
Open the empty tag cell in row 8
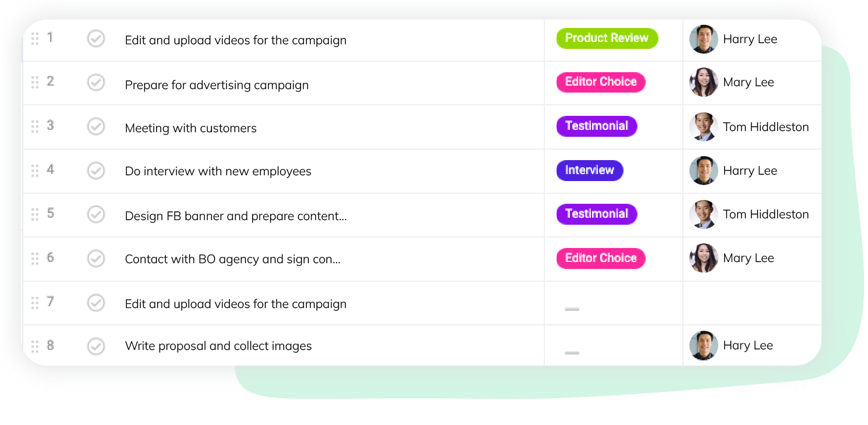(613, 346)
